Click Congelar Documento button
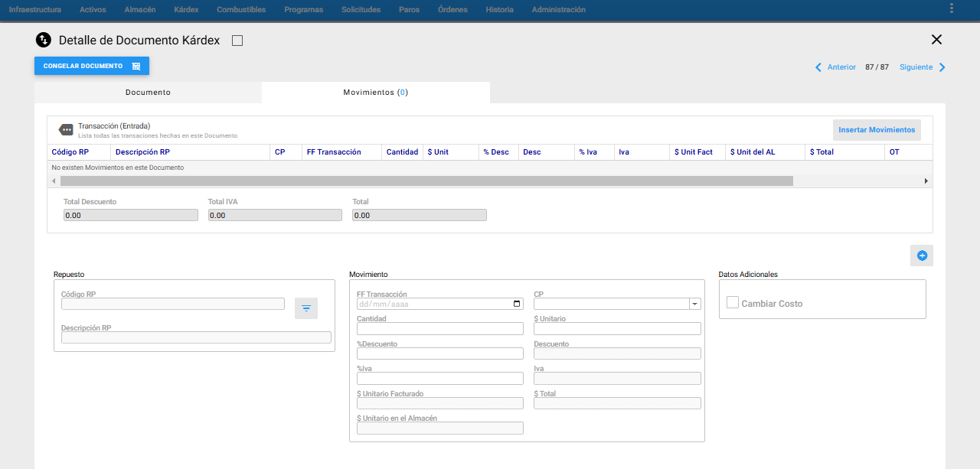The image size is (980, 469). click(92, 66)
